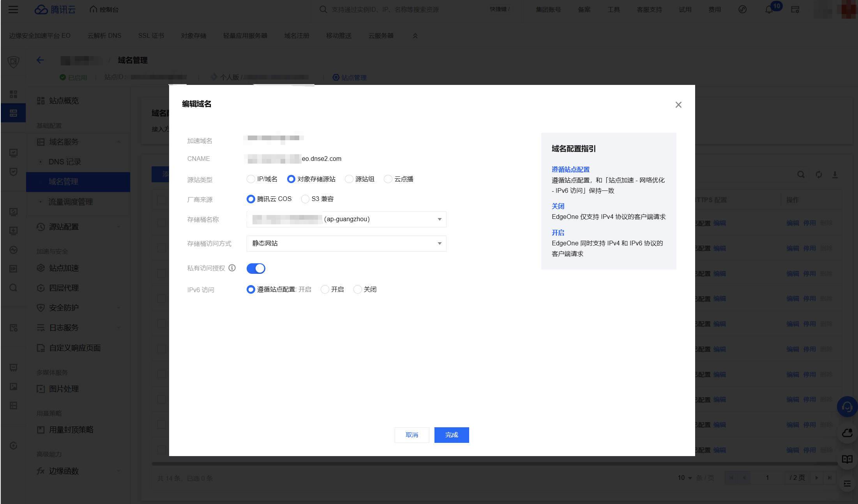Click the info icon beside 私有访问授权
858x504 pixels.
[x=232, y=268]
